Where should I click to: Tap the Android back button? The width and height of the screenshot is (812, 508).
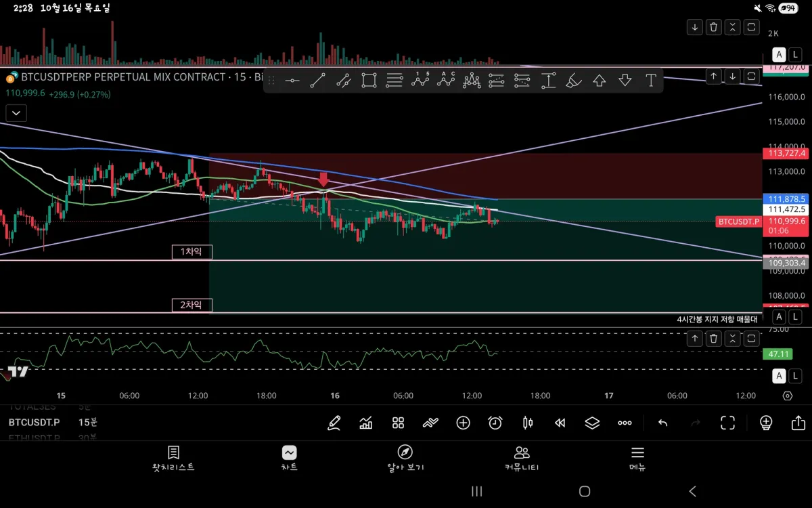pyautogui.click(x=692, y=491)
